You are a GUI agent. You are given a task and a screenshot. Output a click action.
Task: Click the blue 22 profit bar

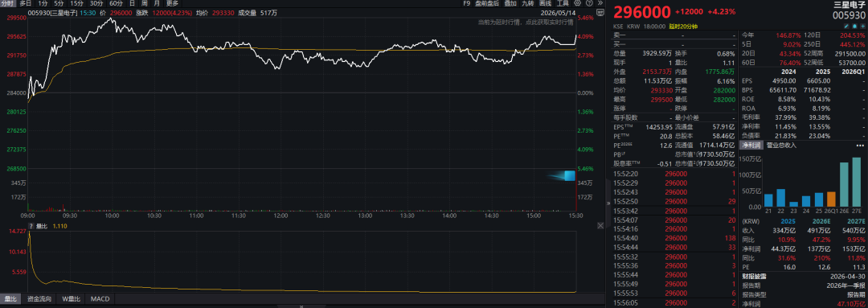[780, 198]
